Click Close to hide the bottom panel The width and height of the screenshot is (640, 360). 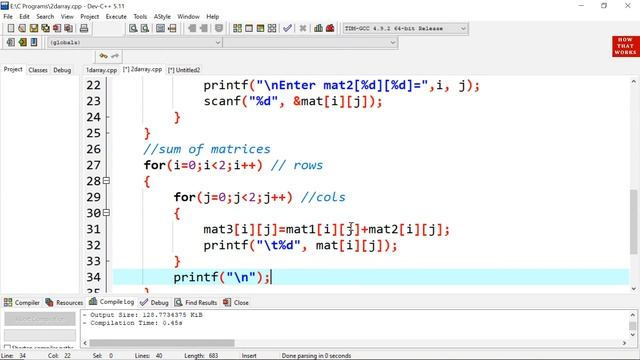point(236,302)
